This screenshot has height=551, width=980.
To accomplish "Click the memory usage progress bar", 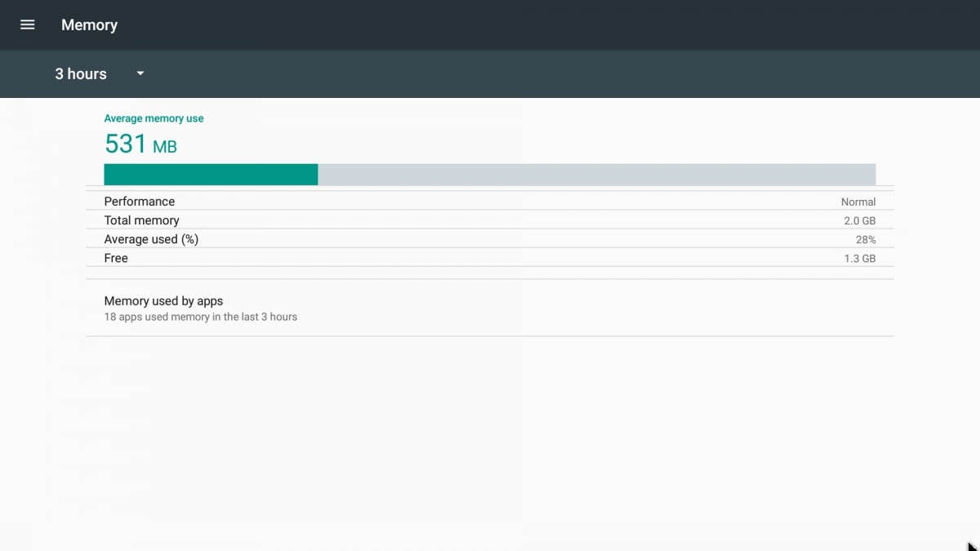I will [490, 173].
